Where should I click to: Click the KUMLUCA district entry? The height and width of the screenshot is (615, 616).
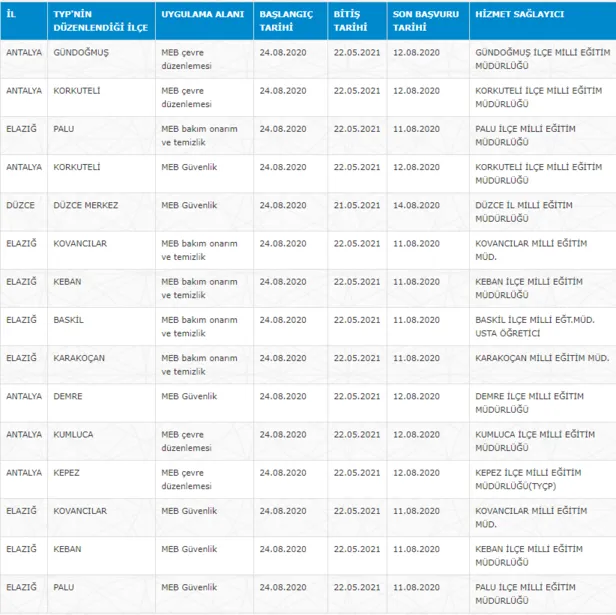click(73, 434)
